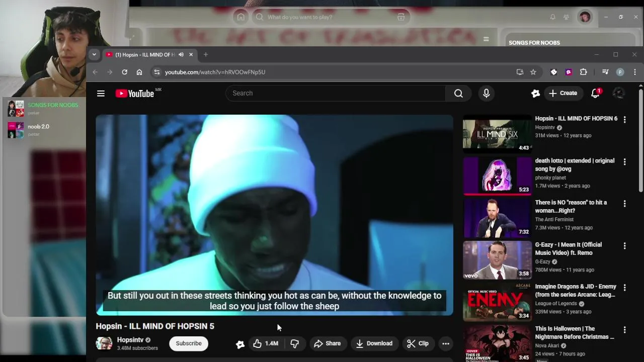Open death lotto extended video thumbnail

[497, 175]
